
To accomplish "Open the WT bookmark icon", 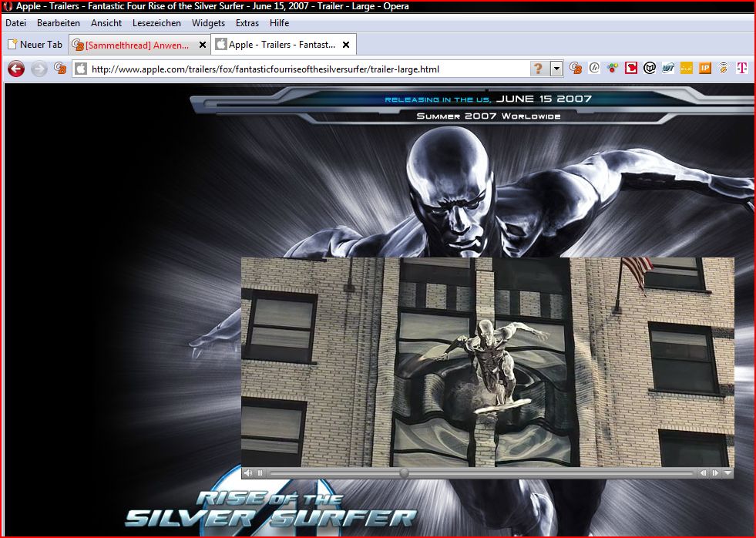I will [x=668, y=69].
